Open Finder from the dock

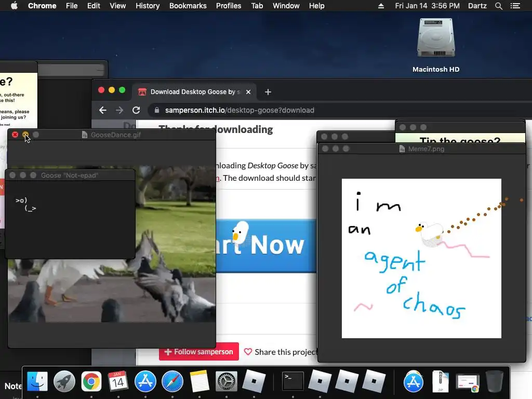pyautogui.click(x=37, y=381)
